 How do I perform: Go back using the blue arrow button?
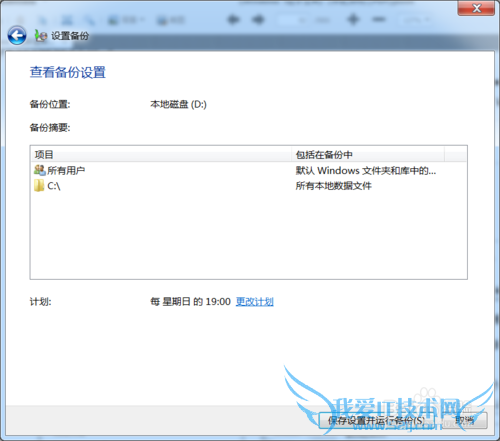17,35
